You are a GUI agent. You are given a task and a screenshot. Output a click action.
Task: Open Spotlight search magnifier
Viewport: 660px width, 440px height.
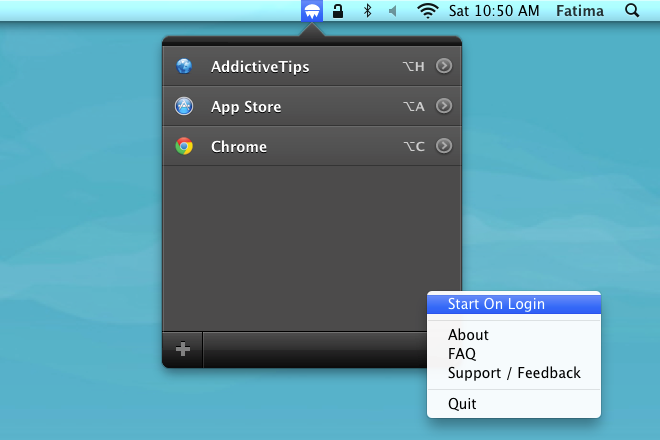632,11
